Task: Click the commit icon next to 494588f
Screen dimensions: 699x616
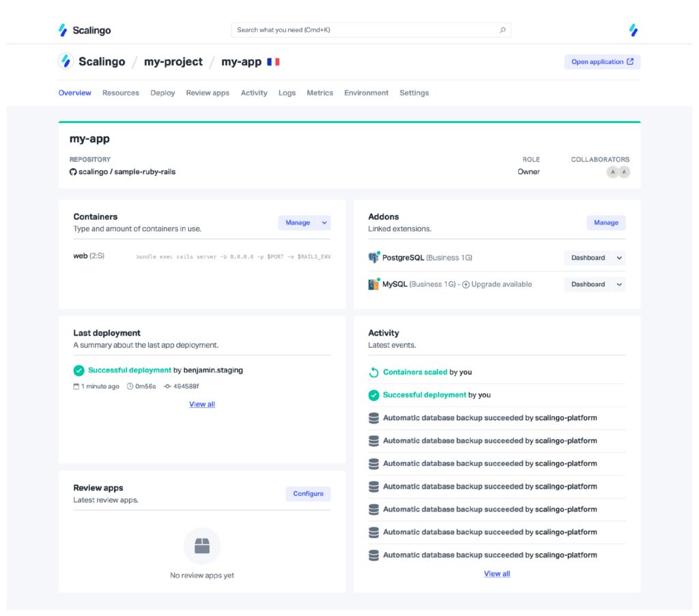Action: pyautogui.click(x=168, y=386)
